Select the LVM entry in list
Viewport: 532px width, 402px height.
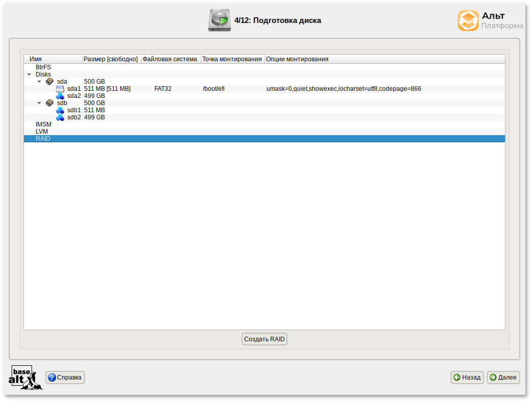point(42,132)
